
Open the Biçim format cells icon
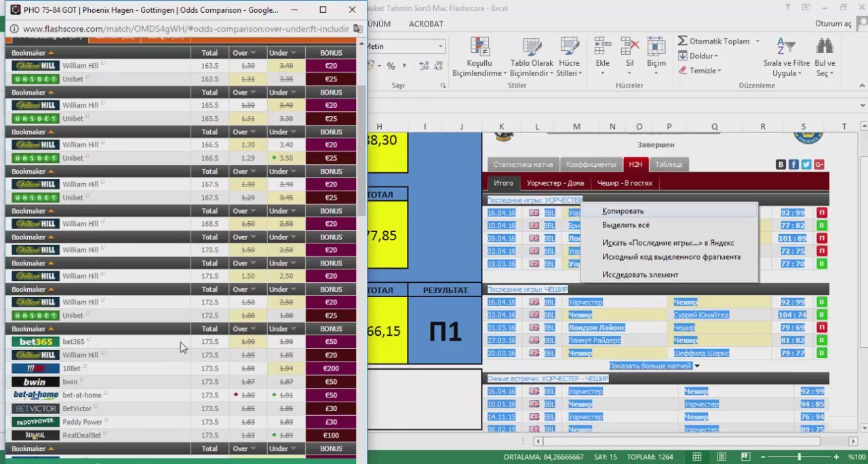[x=656, y=46]
